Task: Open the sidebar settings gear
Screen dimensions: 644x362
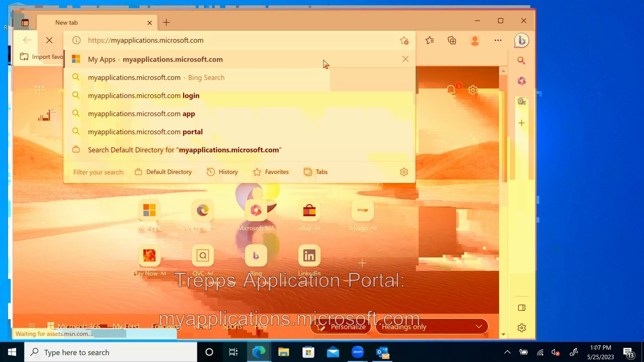Action: (522, 328)
